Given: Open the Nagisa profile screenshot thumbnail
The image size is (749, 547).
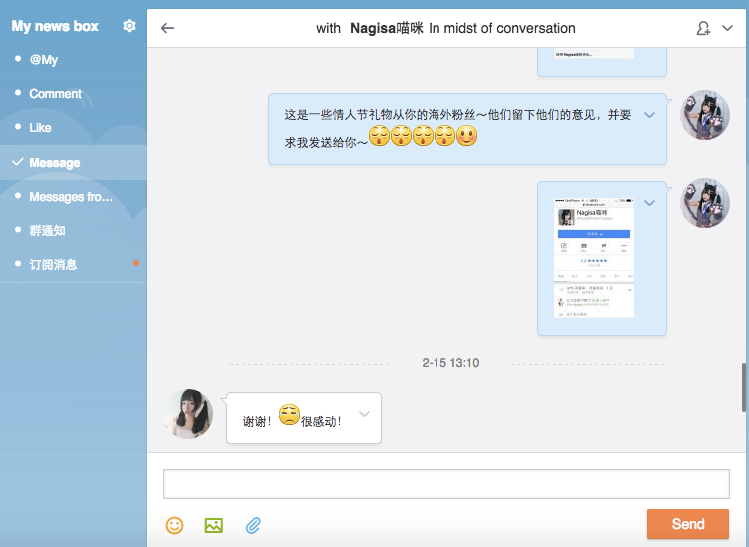Looking at the screenshot, I should click(x=594, y=257).
